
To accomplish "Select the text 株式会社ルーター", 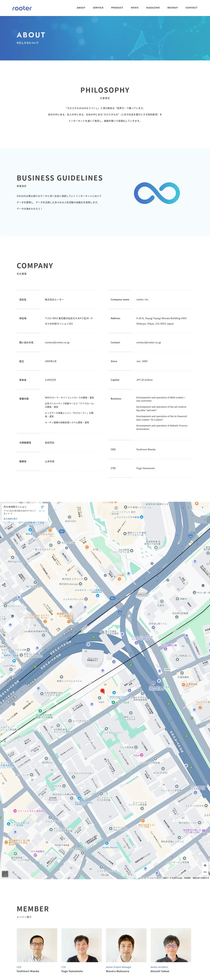I will point(54,299).
